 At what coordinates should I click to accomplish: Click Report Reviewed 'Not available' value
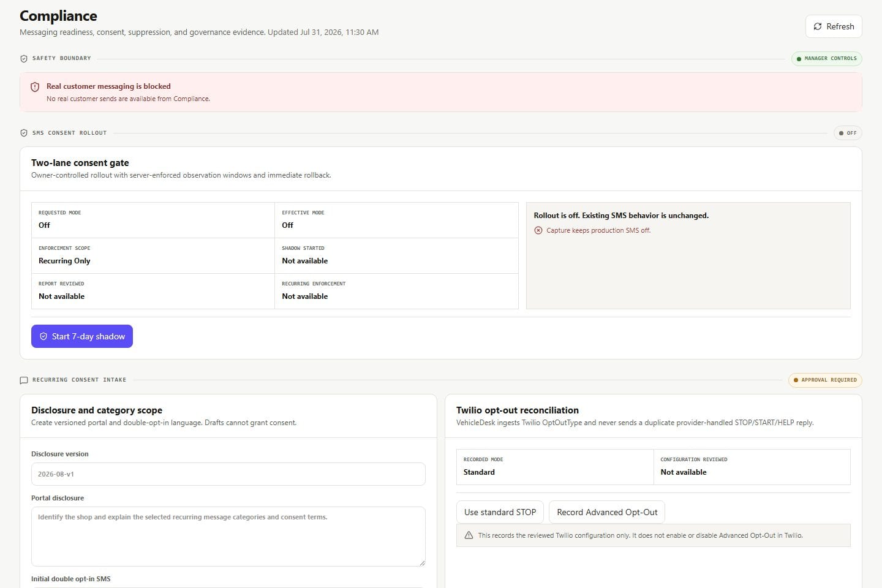click(61, 296)
